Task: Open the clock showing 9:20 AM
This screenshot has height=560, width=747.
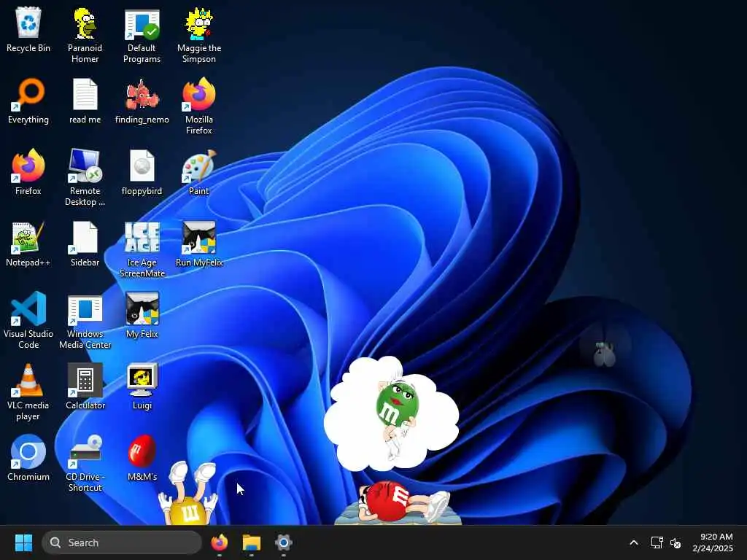Action: 713,542
